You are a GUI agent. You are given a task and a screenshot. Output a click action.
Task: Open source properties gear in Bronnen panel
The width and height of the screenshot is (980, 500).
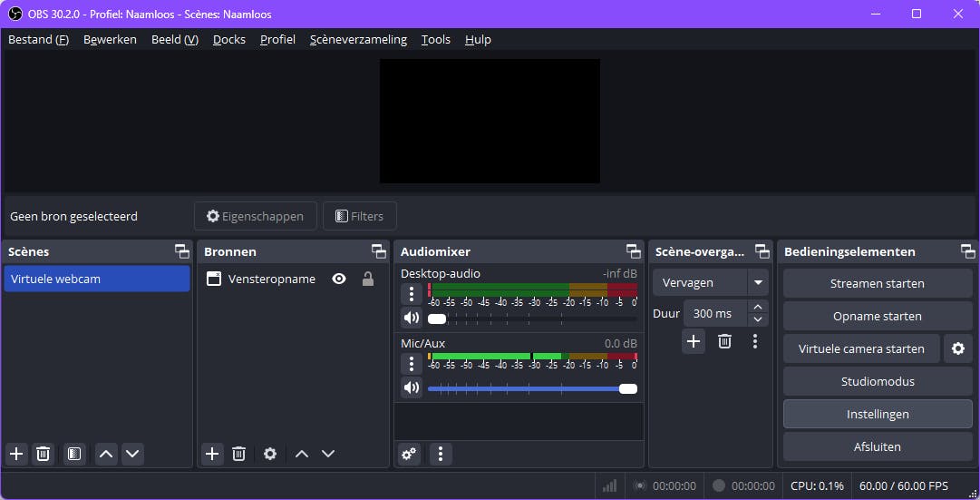point(270,454)
